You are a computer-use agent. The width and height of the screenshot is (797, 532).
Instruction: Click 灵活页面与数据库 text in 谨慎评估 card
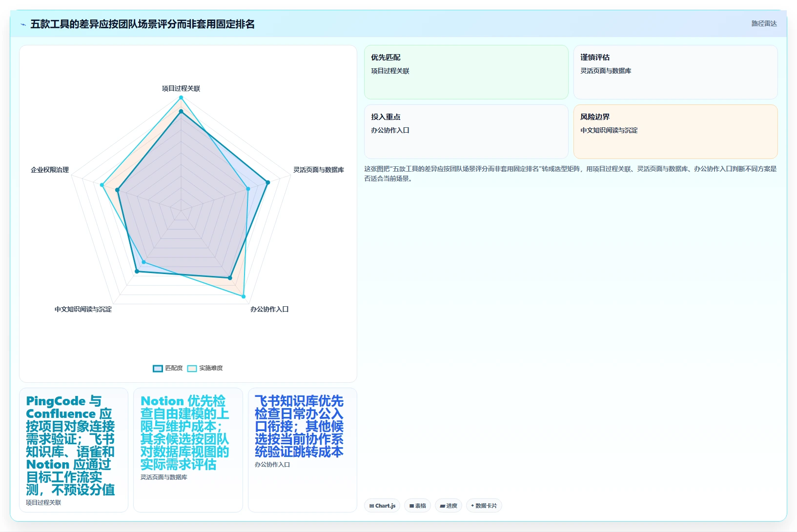pyautogui.click(x=606, y=71)
